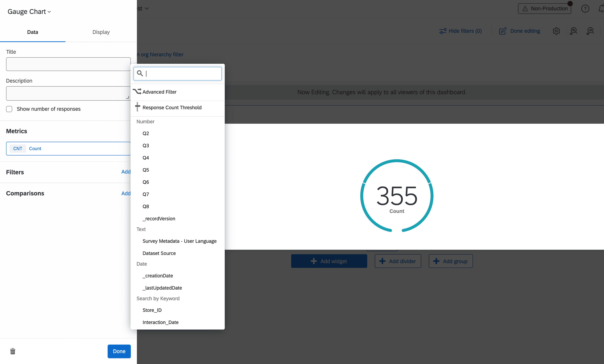Click Add next to Comparisons
Screen dimensions: 604x364
point(126,193)
